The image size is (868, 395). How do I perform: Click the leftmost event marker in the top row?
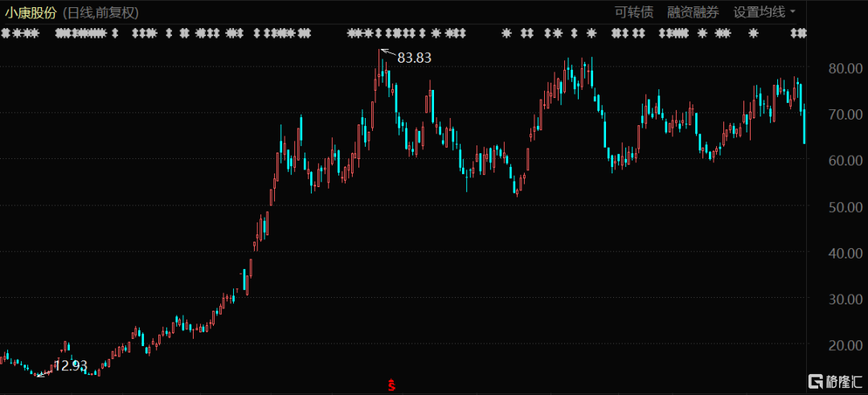coord(5,34)
